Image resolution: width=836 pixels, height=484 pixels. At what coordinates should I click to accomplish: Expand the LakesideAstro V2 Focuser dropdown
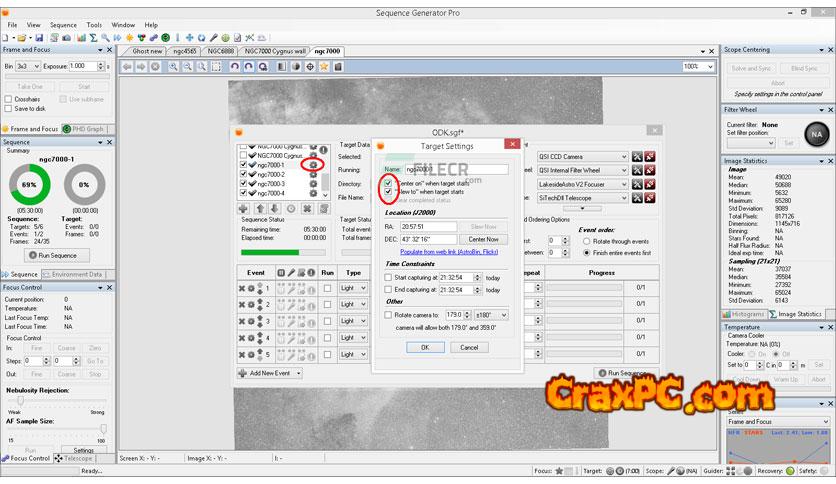pos(622,184)
